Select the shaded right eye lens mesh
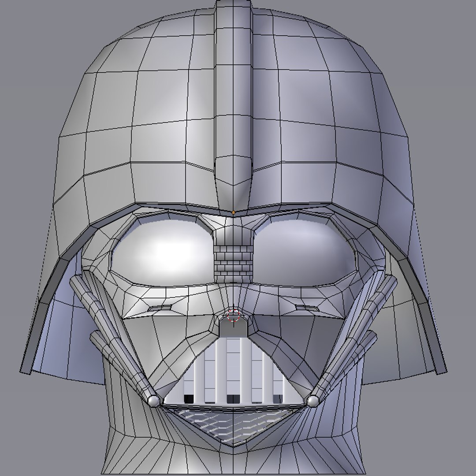476x476 pixels. click(x=305, y=253)
